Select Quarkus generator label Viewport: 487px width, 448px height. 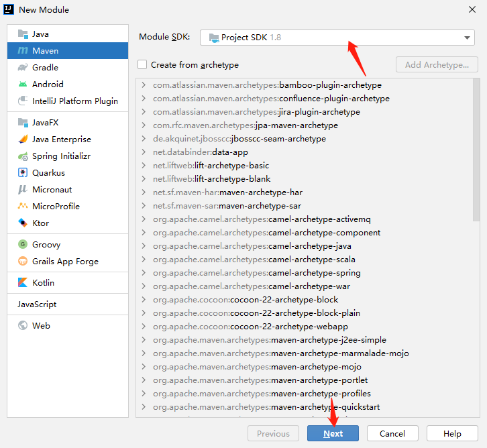[48, 173]
